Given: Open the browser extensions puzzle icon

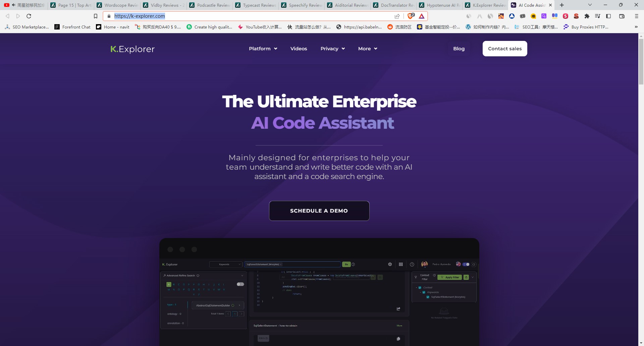Looking at the screenshot, I should click(587, 16).
